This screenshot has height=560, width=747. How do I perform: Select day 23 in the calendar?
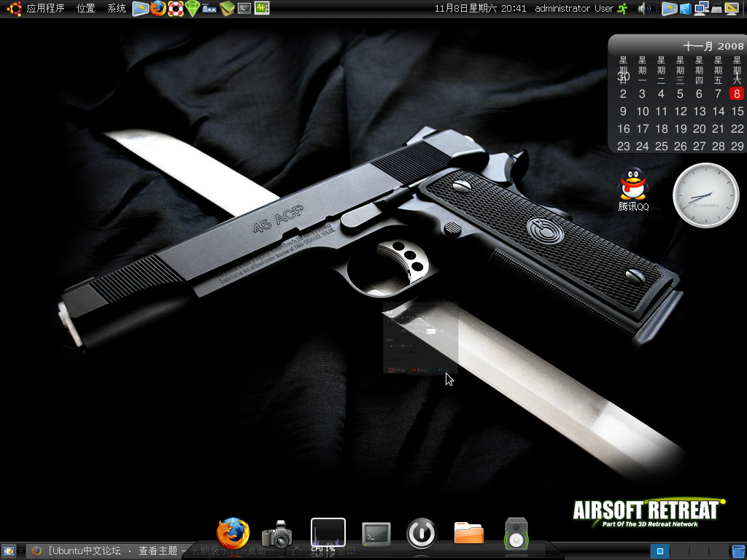[624, 147]
